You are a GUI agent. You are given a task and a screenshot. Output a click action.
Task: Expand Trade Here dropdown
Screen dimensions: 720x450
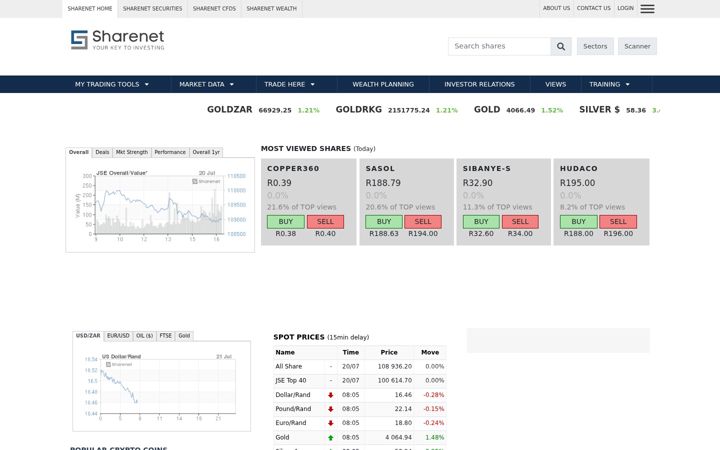click(x=289, y=84)
